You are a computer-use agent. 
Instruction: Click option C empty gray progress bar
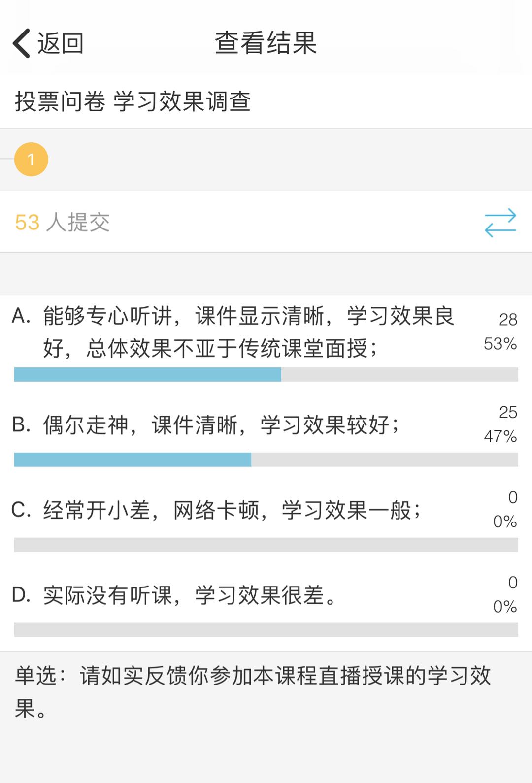tap(266, 545)
